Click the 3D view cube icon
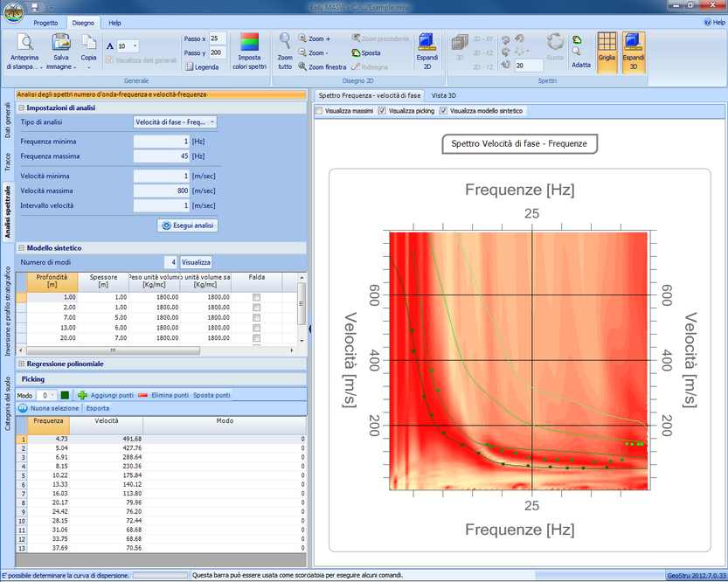 [x=460, y=43]
